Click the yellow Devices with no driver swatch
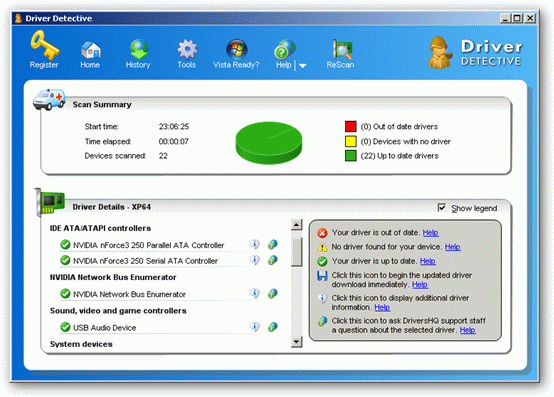Screen dimensions: 554x397 pos(351,141)
